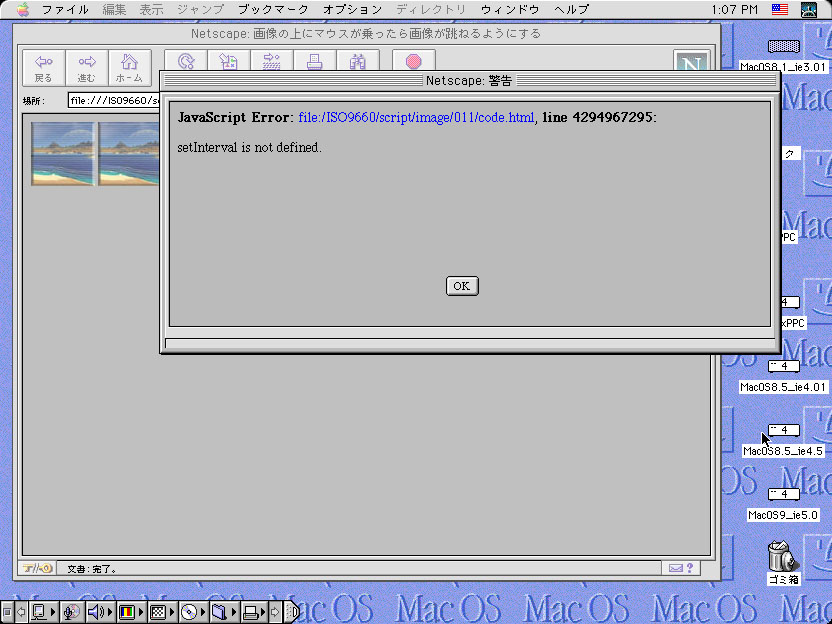Screen dimensions: 832x624
Task: Open the printer selector control strip module
Action: [x=254, y=612]
